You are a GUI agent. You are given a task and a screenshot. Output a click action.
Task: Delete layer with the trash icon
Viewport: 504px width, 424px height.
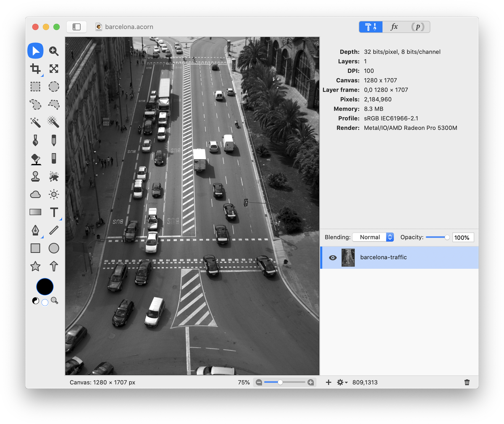(x=467, y=382)
